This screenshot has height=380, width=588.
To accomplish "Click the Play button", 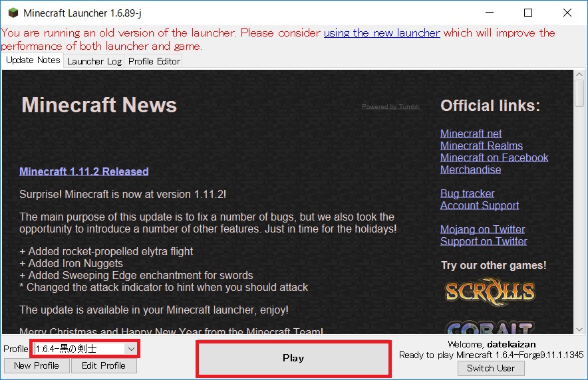I will 293,358.
